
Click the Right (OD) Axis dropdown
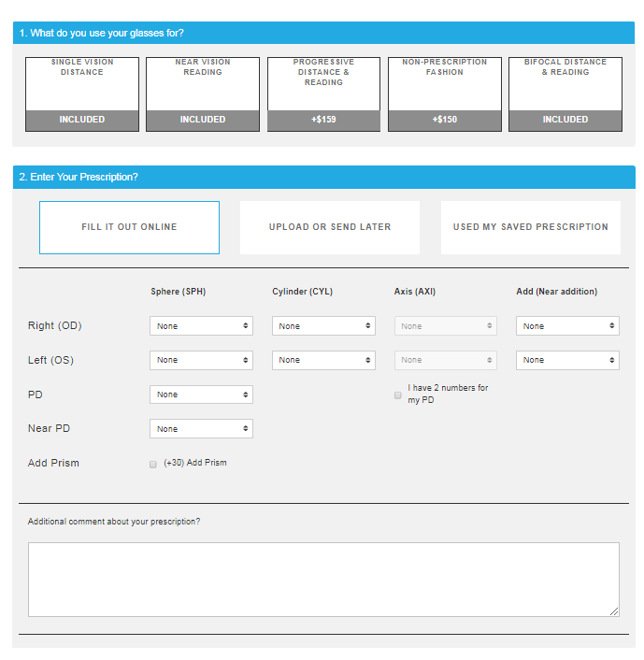click(x=445, y=326)
